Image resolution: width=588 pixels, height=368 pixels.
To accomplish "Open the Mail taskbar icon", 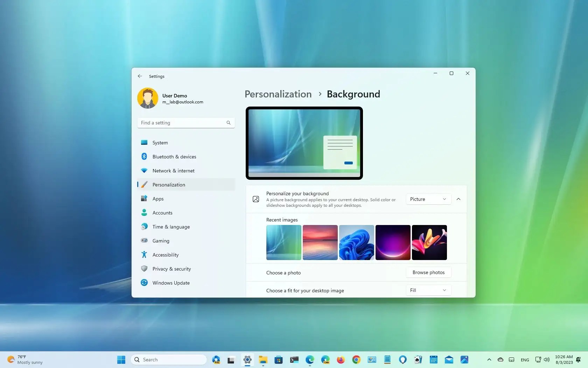I will coord(449,360).
